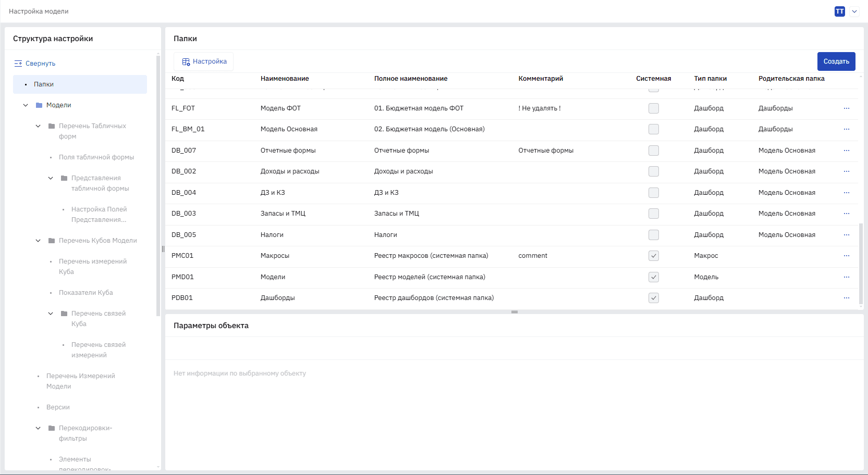
Task: Click the 'Запасы и ТМЦ' name cell
Action: (283, 214)
